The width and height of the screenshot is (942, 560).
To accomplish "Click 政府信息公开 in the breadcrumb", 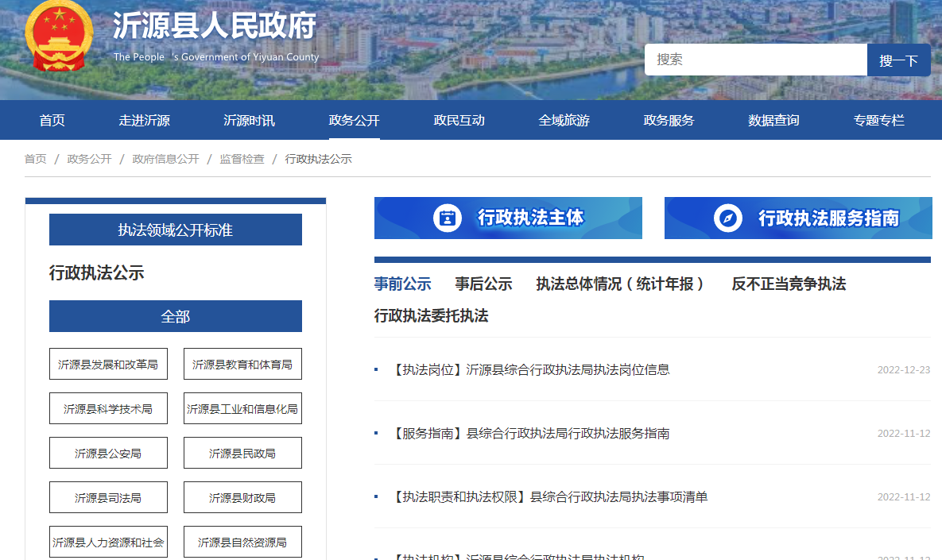I will pyautogui.click(x=165, y=159).
